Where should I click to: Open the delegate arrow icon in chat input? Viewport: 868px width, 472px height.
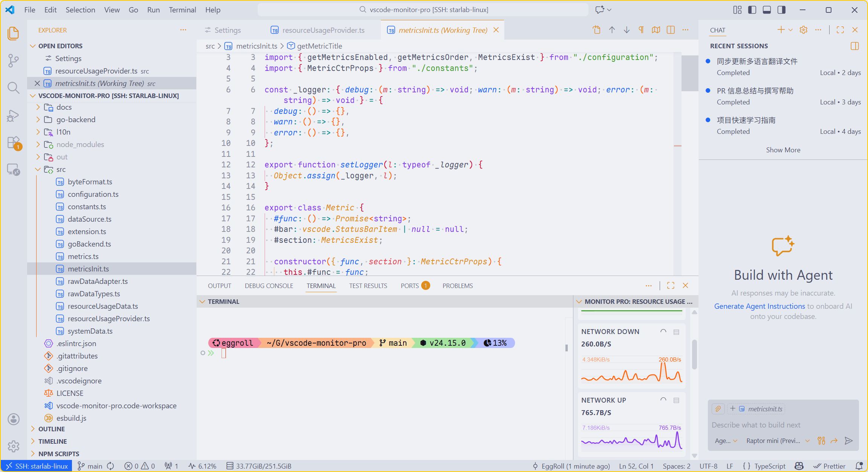point(834,441)
